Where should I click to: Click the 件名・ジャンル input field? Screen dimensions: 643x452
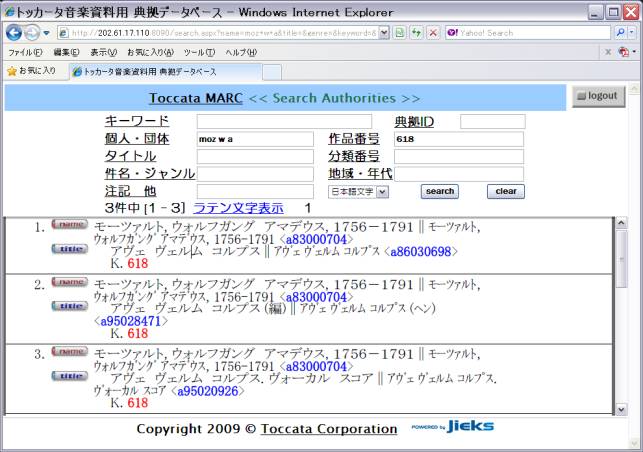pos(255,174)
